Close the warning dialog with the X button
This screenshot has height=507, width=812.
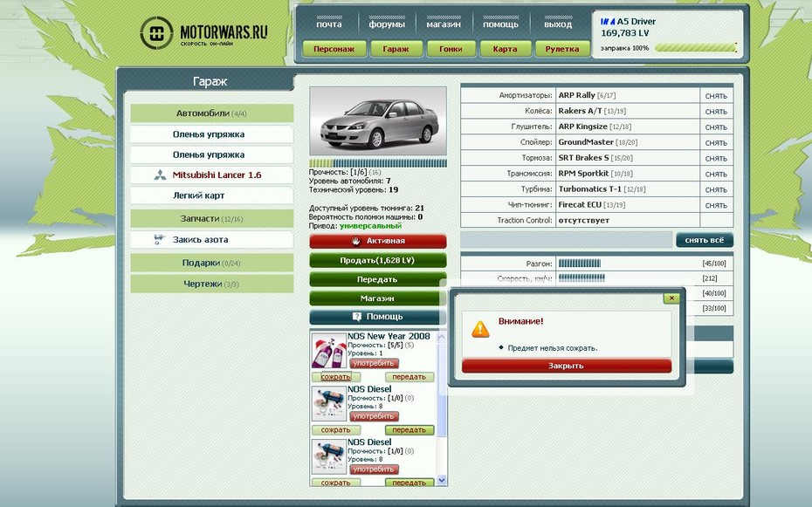[x=671, y=298]
